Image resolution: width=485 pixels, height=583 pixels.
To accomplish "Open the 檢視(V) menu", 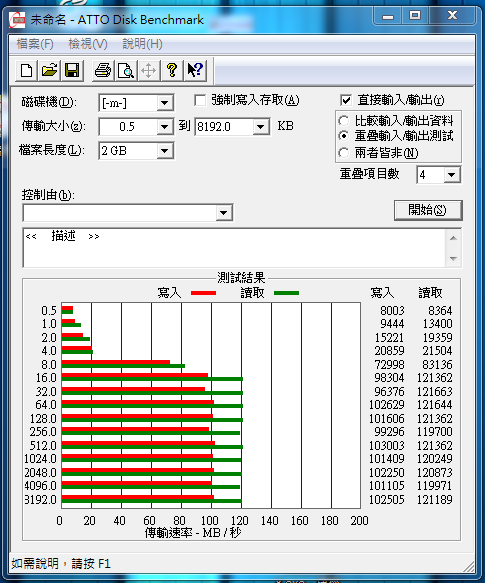I will (x=88, y=44).
